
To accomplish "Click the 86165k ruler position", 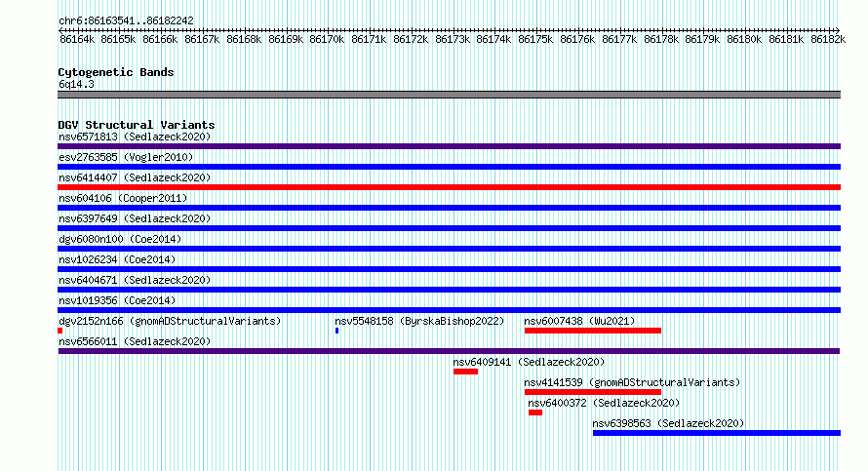I will [118, 39].
